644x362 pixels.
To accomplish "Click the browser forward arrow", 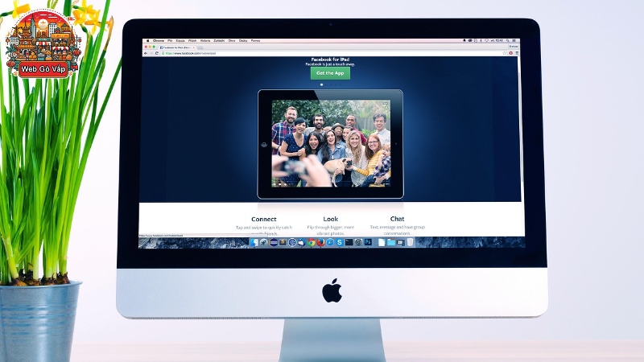I will coord(151,53).
